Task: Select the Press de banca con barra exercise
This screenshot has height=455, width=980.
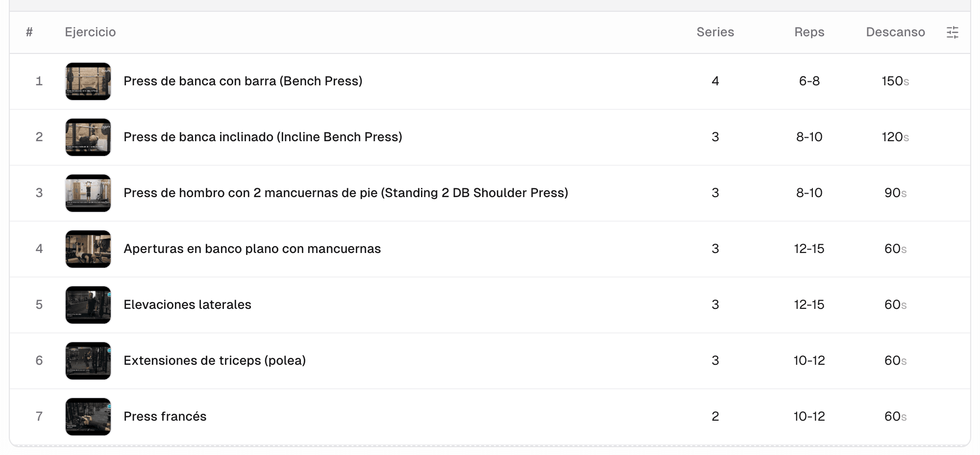Action: click(243, 81)
